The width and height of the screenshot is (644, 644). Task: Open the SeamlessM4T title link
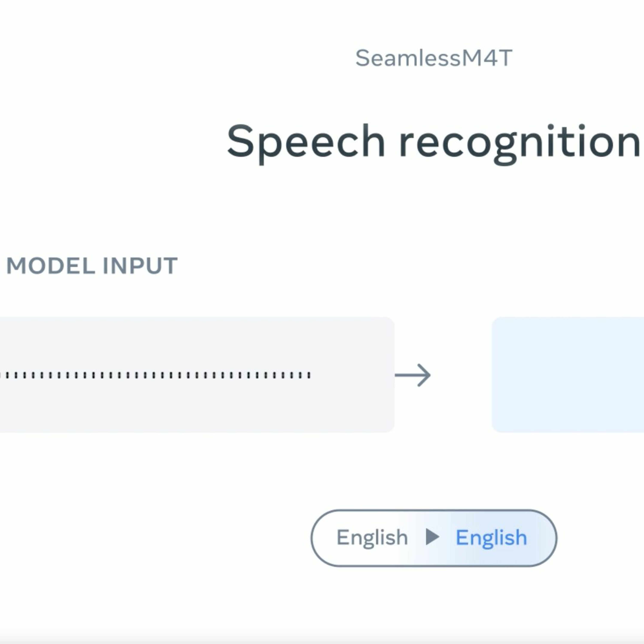pyautogui.click(x=434, y=58)
